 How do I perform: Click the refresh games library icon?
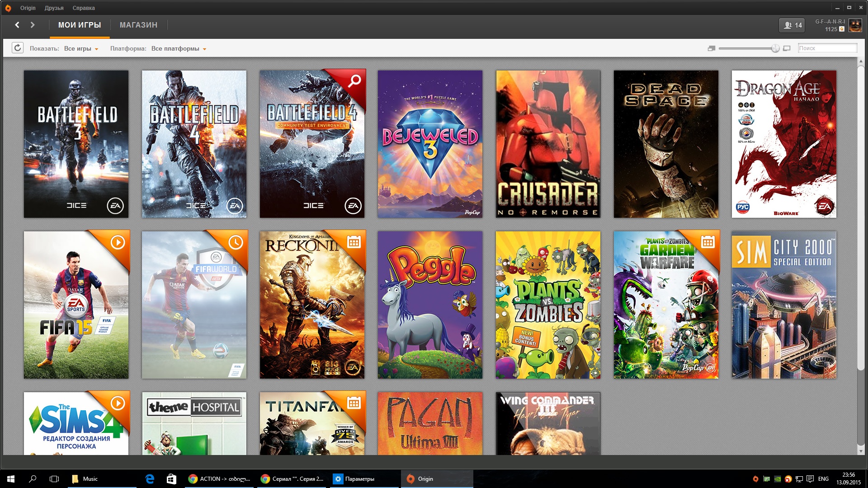[x=18, y=48]
